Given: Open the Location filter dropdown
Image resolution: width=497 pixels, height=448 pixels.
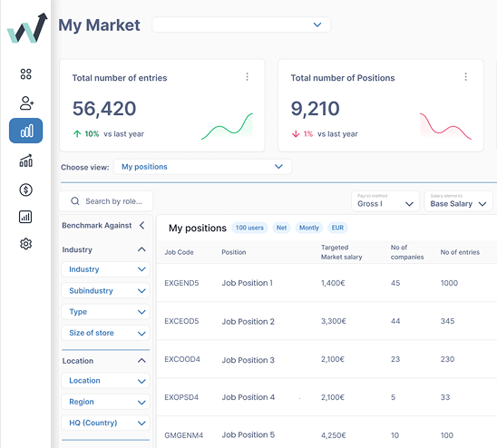Looking at the screenshot, I should (105, 381).
